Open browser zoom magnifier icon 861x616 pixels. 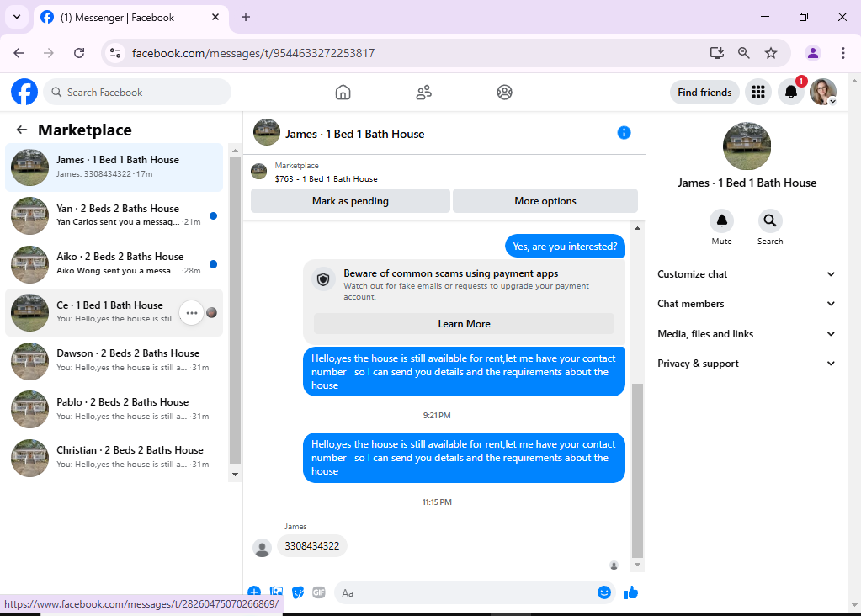pos(743,53)
